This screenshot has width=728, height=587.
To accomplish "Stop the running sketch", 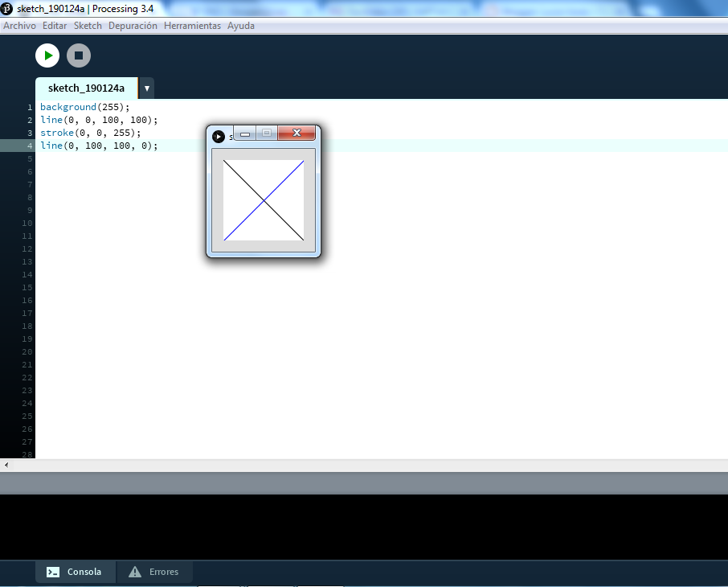I will (79, 55).
